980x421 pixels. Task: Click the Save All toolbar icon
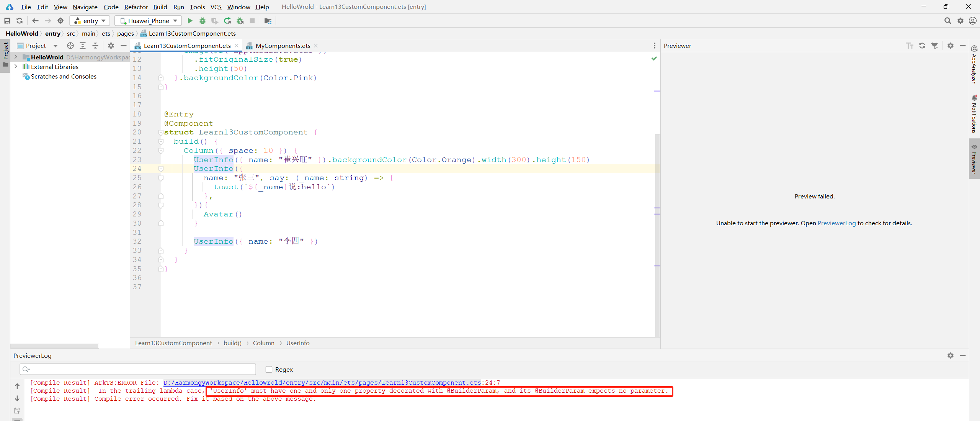pos(7,21)
